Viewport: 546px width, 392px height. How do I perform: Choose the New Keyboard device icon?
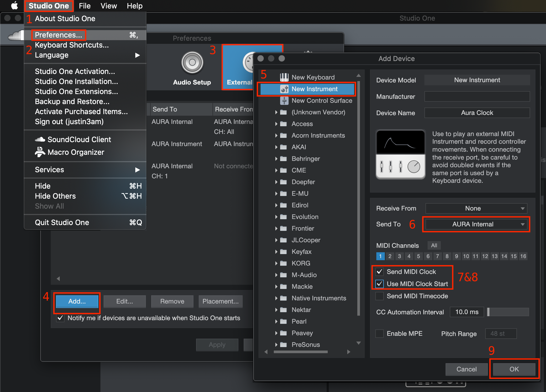point(284,77)
